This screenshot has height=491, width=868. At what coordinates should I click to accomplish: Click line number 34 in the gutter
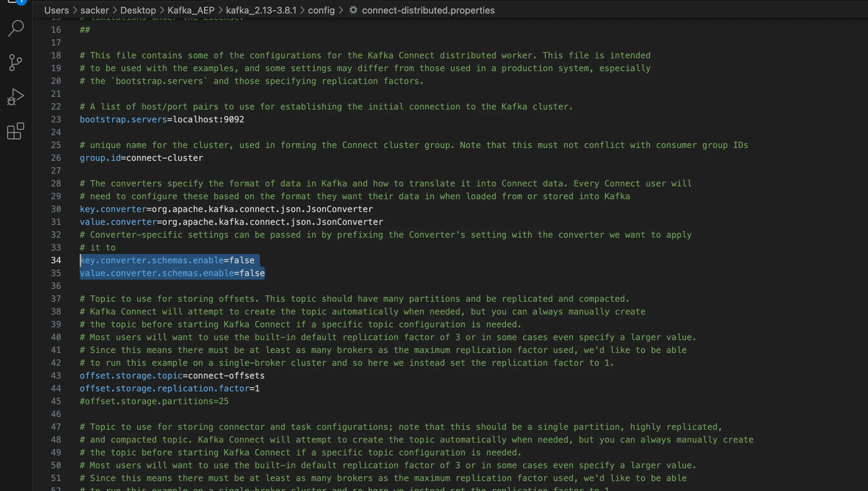[56, 260]
